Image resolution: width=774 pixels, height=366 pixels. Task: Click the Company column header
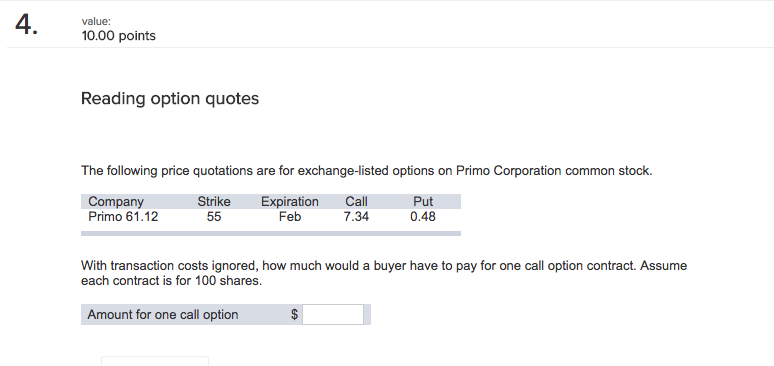pyautogui.click(x=116, y=202)
